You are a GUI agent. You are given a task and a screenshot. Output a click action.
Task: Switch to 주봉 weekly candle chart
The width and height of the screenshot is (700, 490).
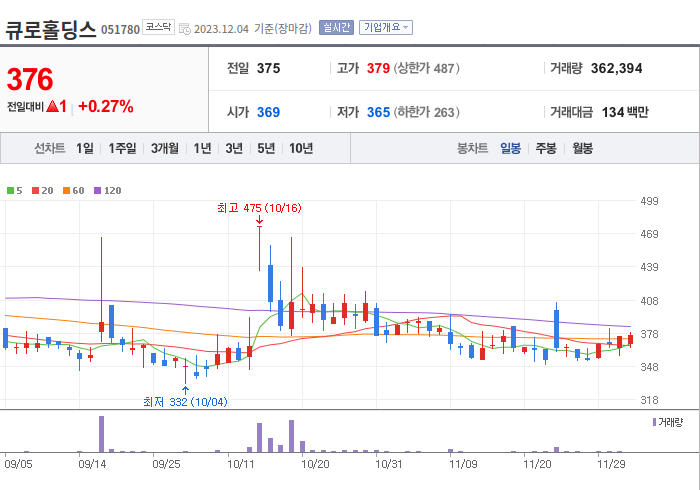546,148
